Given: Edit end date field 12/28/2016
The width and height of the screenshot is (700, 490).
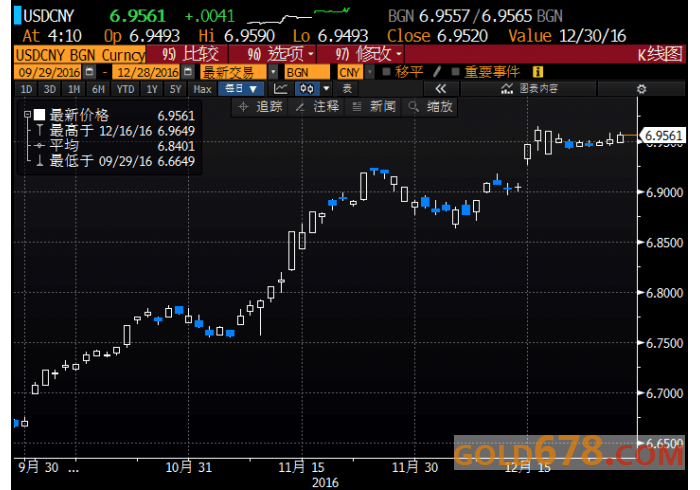Looking at the screenshot, I should (147, 72).
